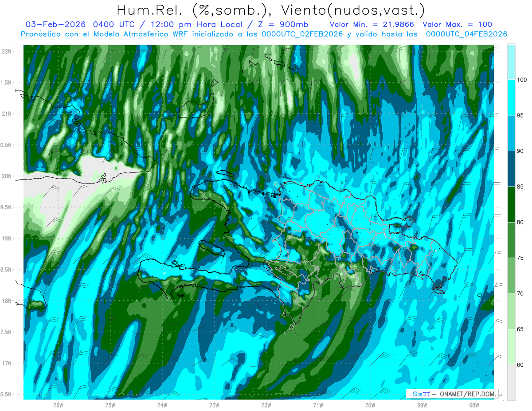532x411 pixels.
Task: Click the '60' colorbar label
Action: [521, 365]
